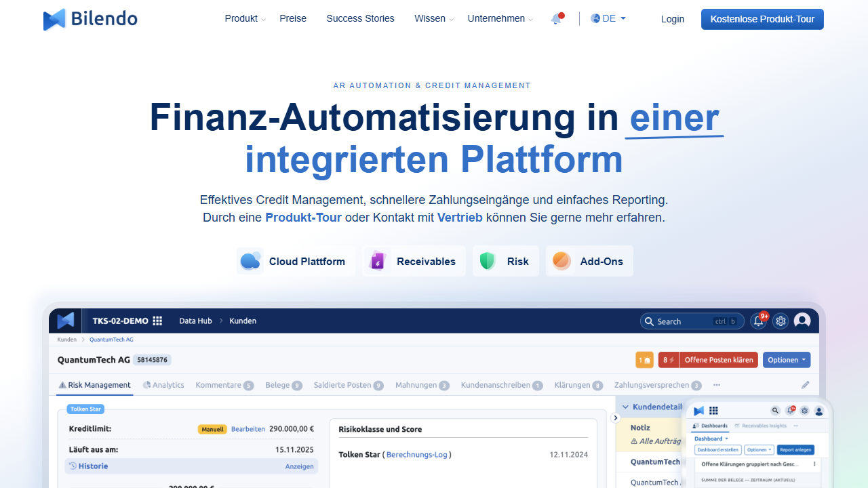Viewport: 868px width, 488px height.
Task: Switch to the Kommentare tab
Action: coord(224,385)
